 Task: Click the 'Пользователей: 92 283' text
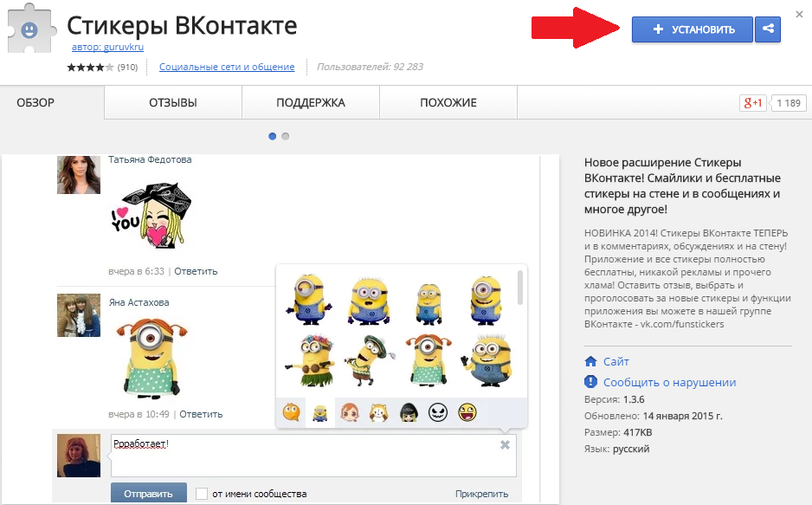click(x=370, y=67)
